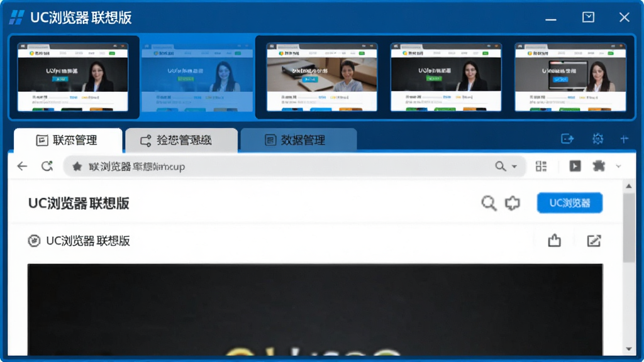Click the edit pencil icon in page row
The image size is (644, 362).
[594, 241]
